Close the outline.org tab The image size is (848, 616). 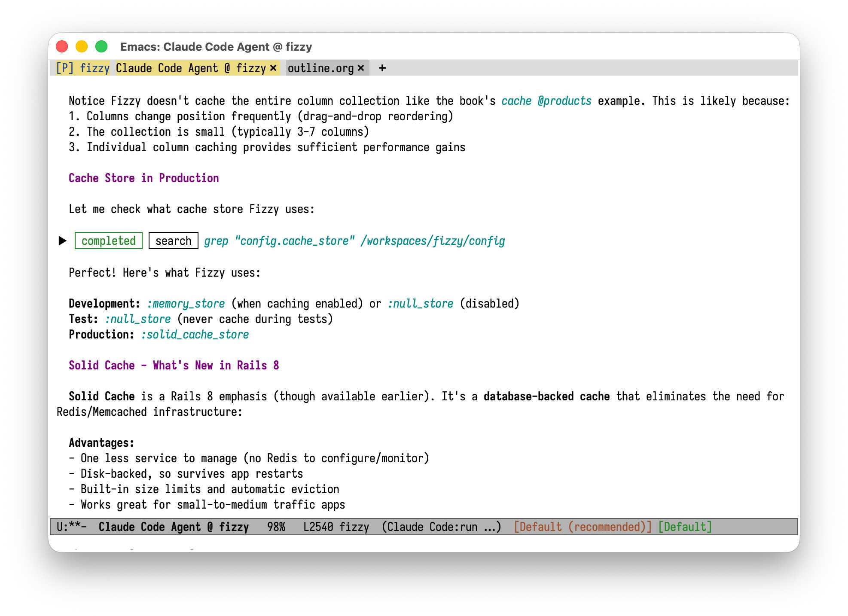click(360, 68)
